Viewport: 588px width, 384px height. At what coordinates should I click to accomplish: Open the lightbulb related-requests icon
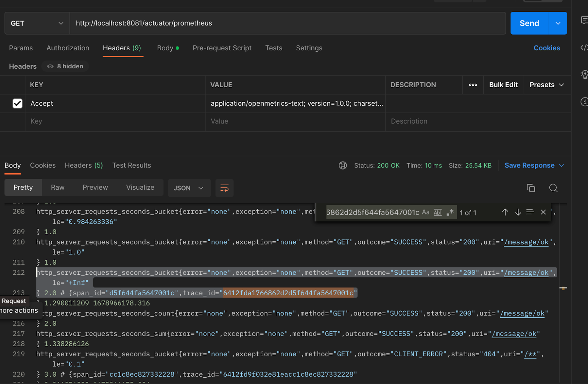click(584, 75)
